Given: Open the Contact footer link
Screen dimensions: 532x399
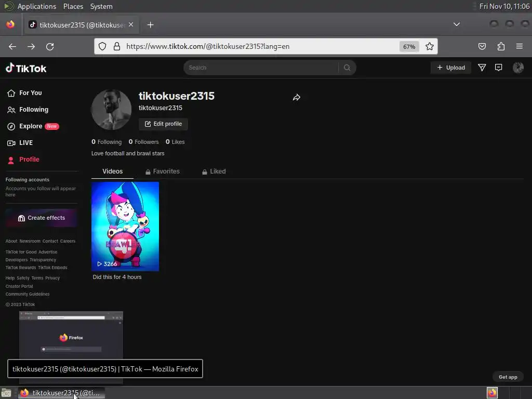Looking at the screenshot, I should [50, 241].
